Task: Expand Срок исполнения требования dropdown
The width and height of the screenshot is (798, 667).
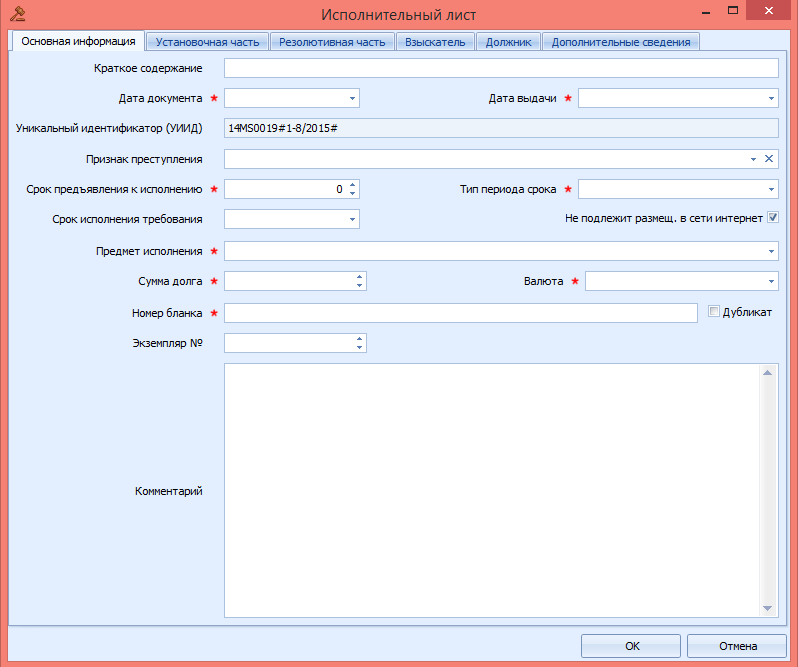Action: pyautogui.click(x=352, y=219)
